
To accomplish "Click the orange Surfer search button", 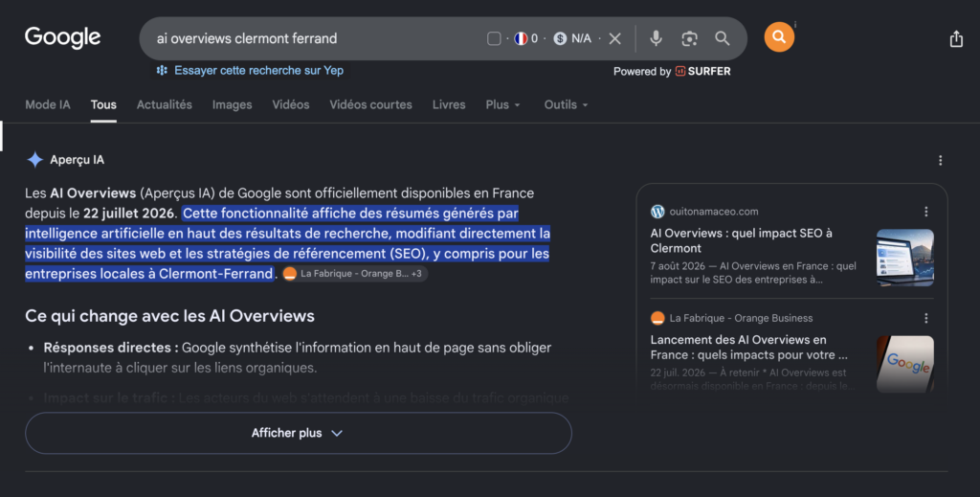I will (779, 37).
